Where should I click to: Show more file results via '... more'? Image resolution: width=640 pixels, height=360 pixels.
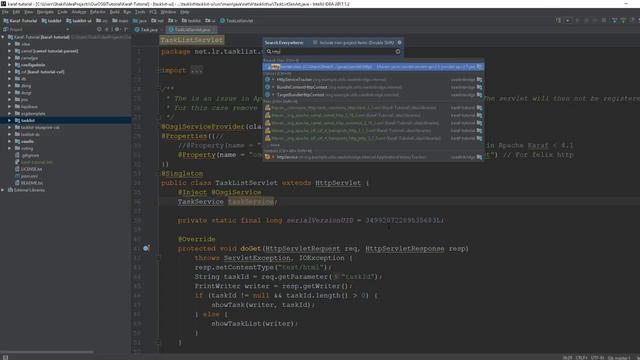point(273,145)
